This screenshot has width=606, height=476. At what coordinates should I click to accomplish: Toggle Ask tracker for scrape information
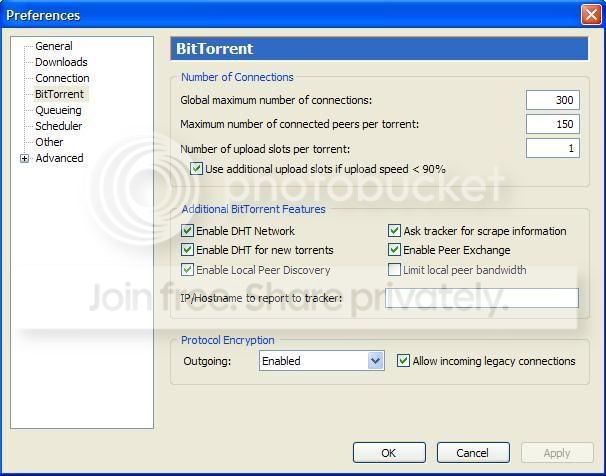pos(394,231)
